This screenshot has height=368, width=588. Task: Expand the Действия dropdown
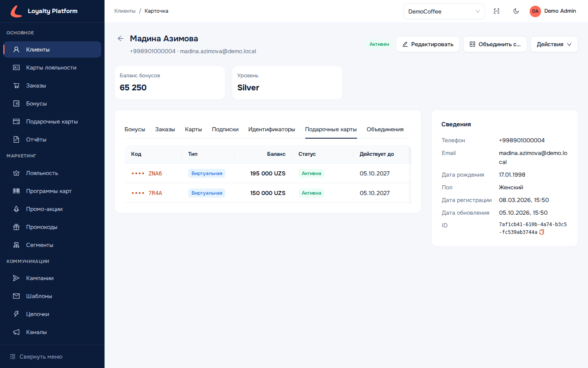[554, 44]
